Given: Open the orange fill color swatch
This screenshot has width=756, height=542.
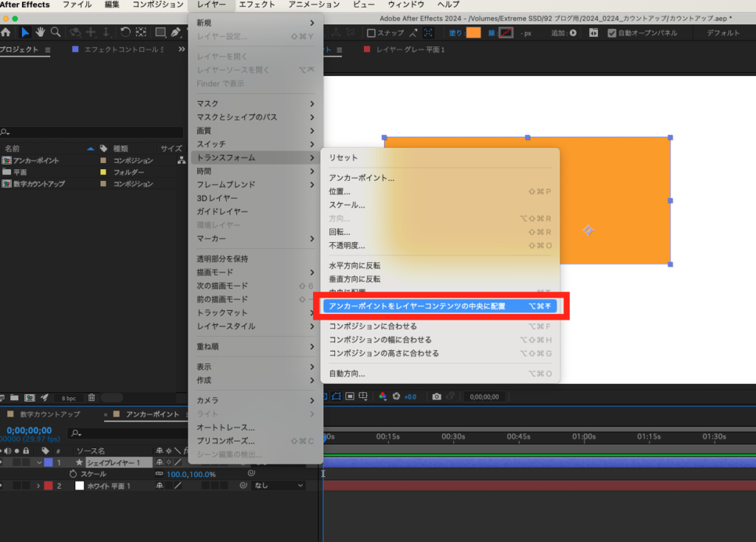Looking at the screenshot, I should pos(472,33).
